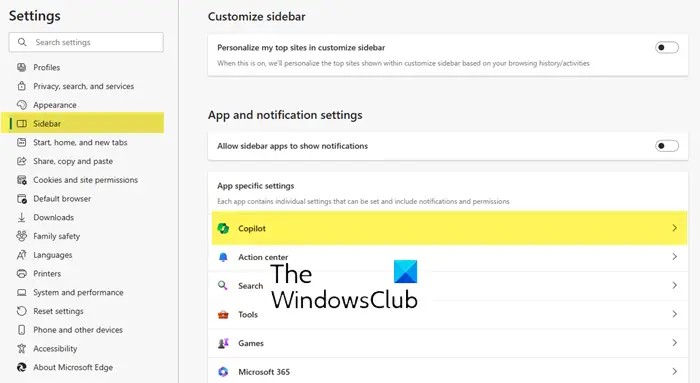Screen dimensions: 700x383
Task: Click the lock icon for Privacy settings
Action: (21, 86)
